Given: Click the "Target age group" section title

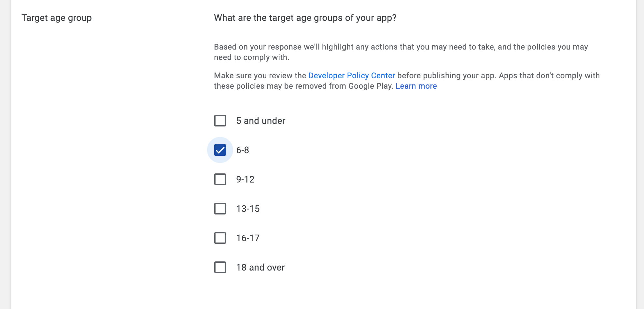Looking at the screenshot, I should (x=57, y=18).
